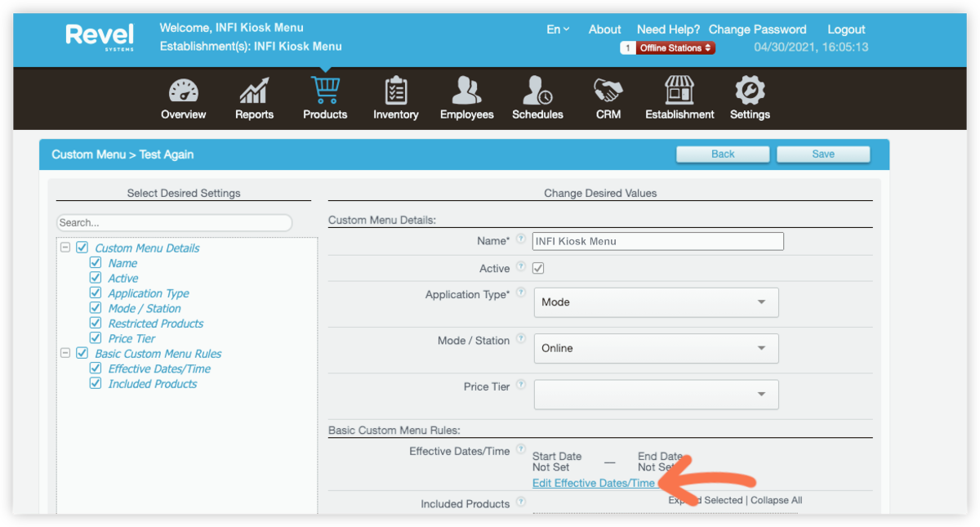Select Included Products tree label
980x527 pixels.
(153, 384)
